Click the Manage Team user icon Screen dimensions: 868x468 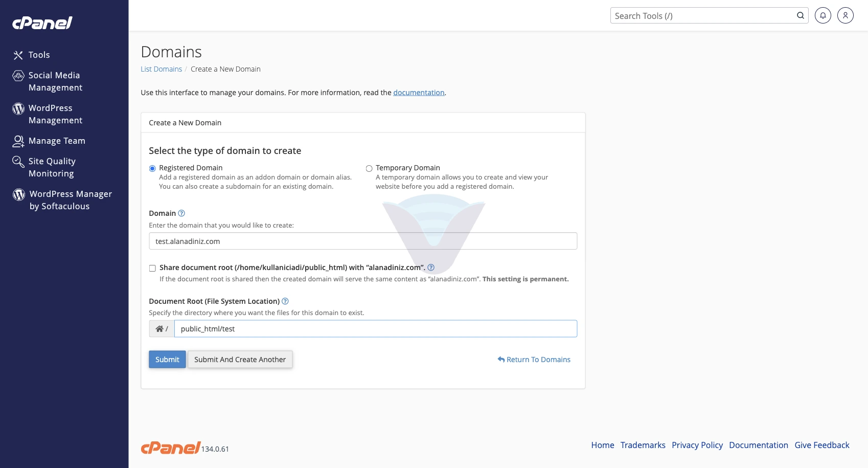click(18, 141)
